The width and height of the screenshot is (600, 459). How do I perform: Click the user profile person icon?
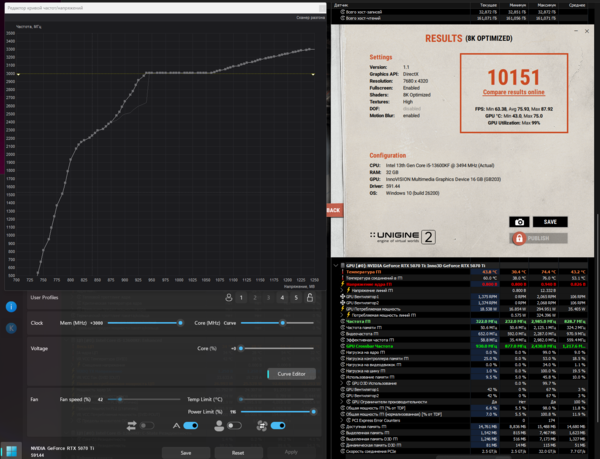[229, 297]
